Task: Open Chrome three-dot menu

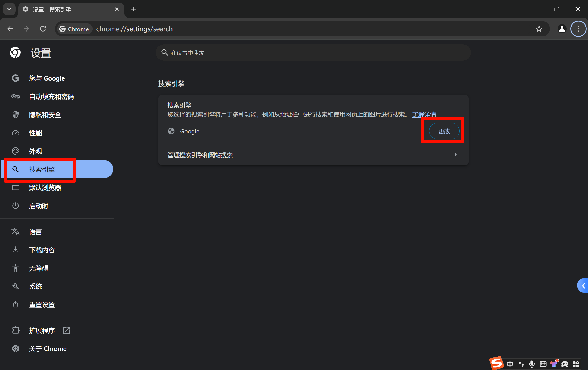Action: [578, 29]
